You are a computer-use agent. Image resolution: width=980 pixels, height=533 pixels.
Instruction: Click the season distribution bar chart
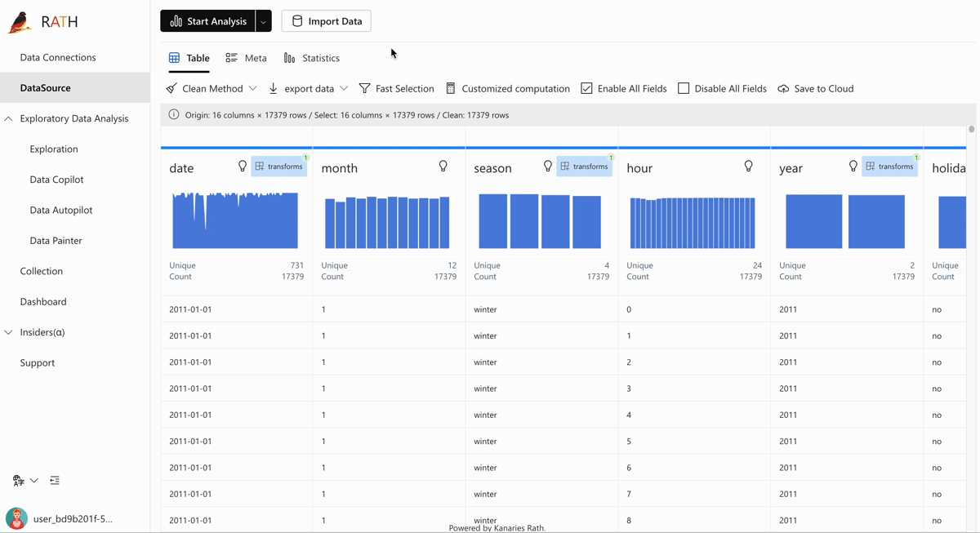540,221
